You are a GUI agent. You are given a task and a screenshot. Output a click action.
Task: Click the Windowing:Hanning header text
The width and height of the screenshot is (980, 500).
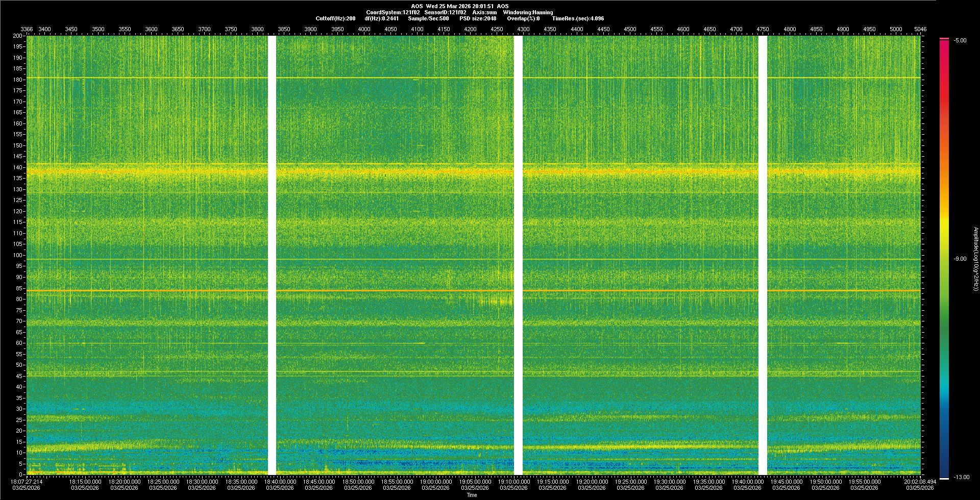(528, 12)
